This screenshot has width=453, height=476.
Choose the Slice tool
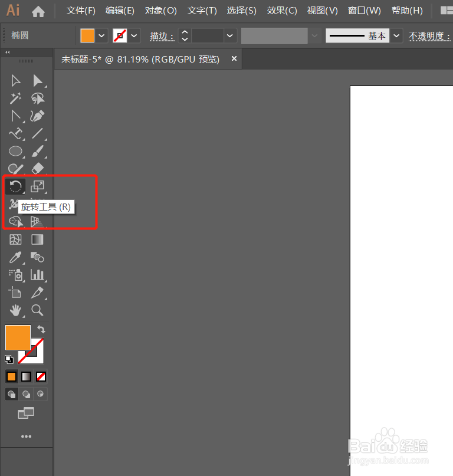[x=37, y=293]
